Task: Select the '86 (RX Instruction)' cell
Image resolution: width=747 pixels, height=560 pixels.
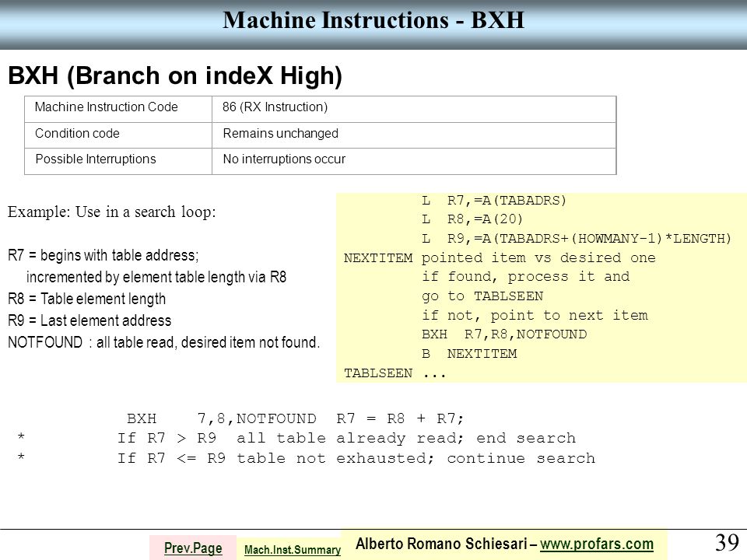Action: pyautogui.click(x=414, y=109)
